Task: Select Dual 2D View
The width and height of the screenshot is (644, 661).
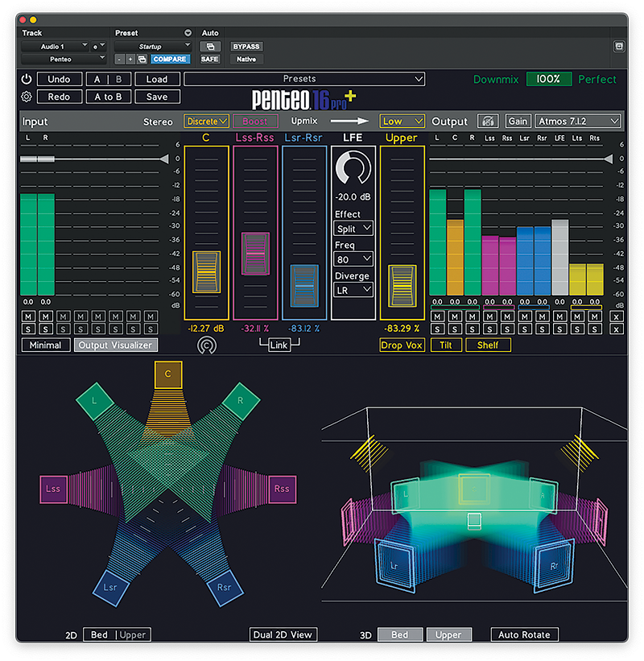Action: point(283,635)
